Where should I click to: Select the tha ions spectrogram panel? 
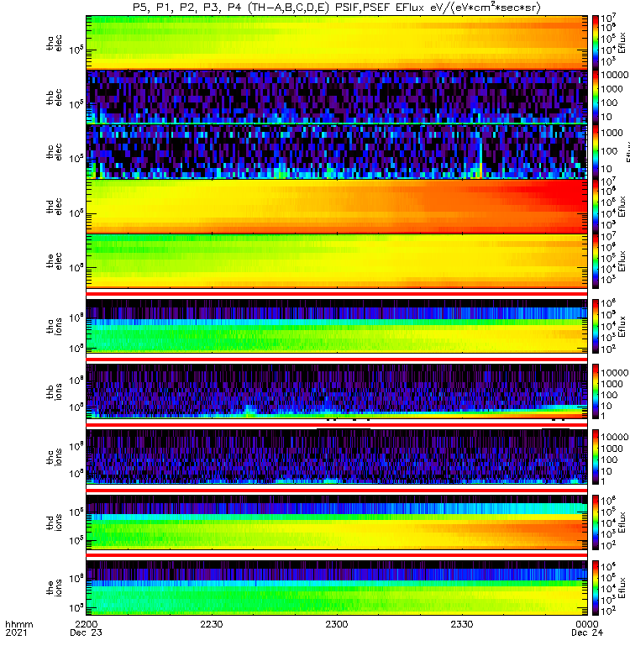pyautogui.click(x=337, y=326)
